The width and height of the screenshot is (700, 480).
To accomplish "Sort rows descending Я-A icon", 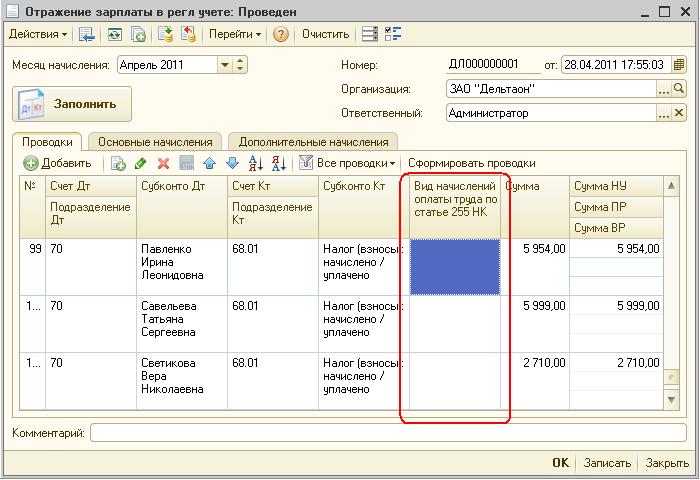I will tap(278, 163).
